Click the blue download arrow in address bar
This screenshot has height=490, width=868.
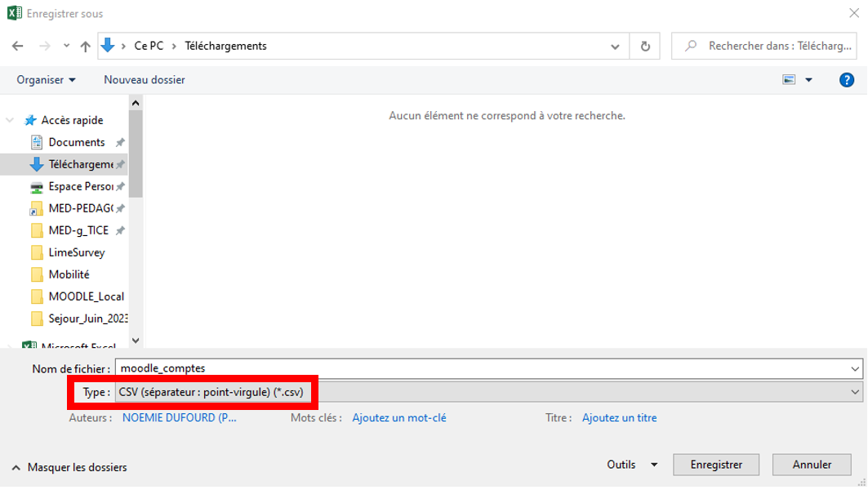[x=108, y=46]
